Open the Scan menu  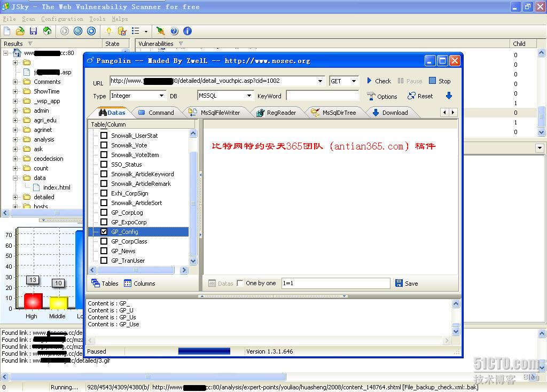(29, 19)
